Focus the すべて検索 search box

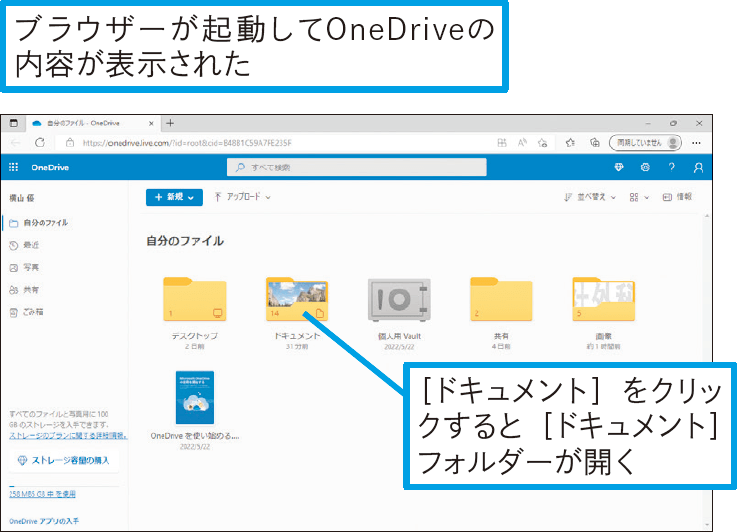click(x=356, y=167)
